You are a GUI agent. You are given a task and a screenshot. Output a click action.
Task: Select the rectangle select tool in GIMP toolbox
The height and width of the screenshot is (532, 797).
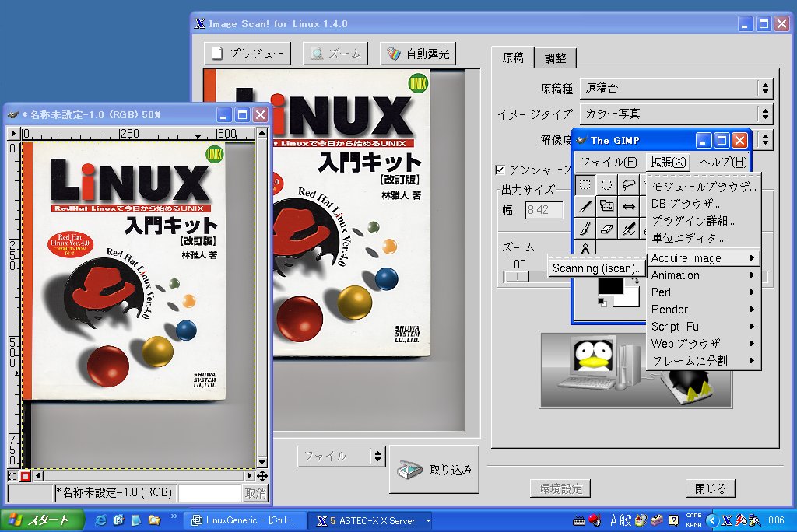[x=585, y=184]
